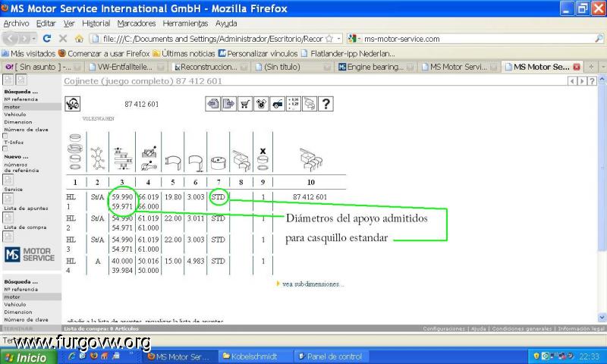Switch to the VW-Entfallteile tab
Viewport: 607px width, 364px height.
tap(127, 67)
